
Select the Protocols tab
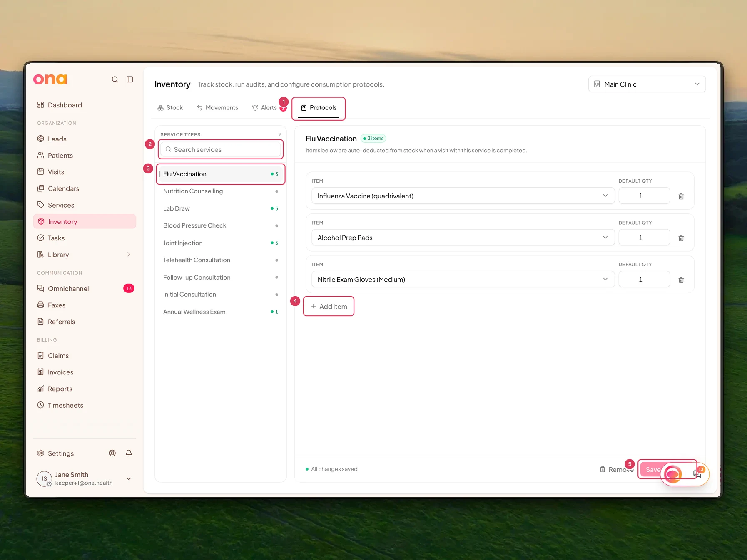pos(319,108)
